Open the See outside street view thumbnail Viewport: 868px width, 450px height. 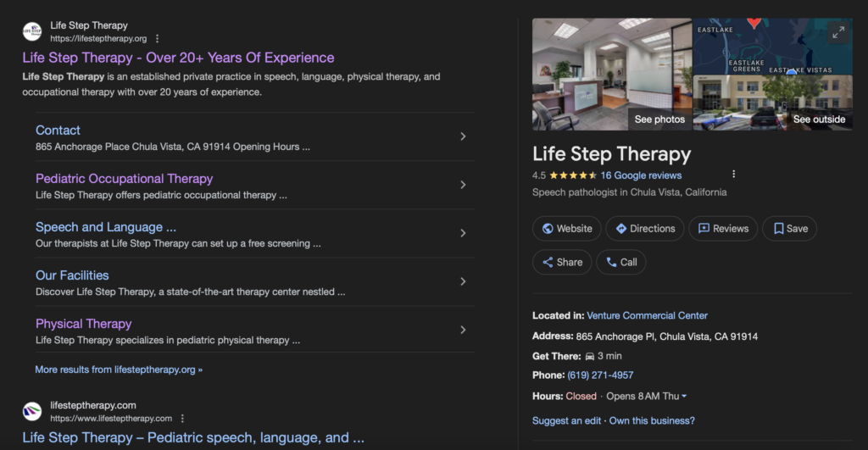tap(772, 103)
